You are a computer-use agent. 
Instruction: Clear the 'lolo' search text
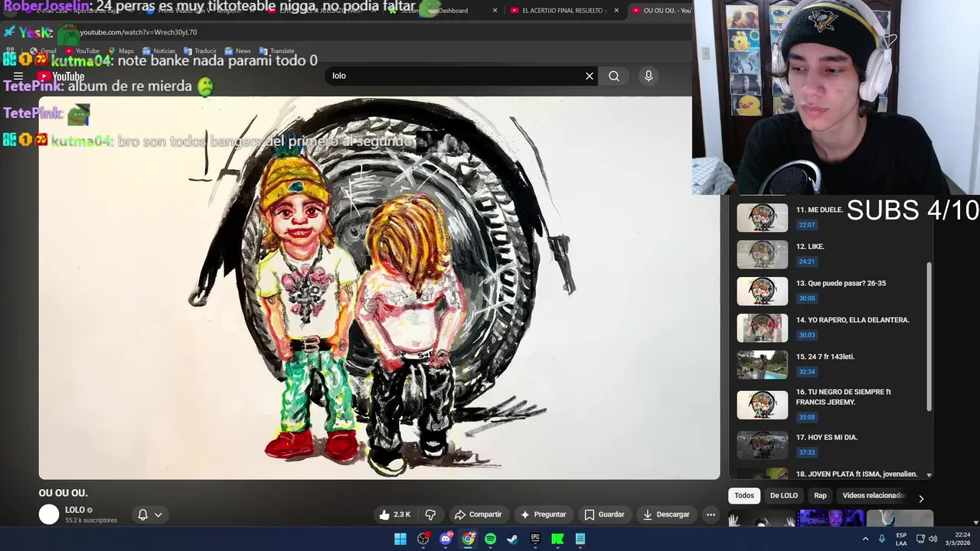click(x=590, y=76)
